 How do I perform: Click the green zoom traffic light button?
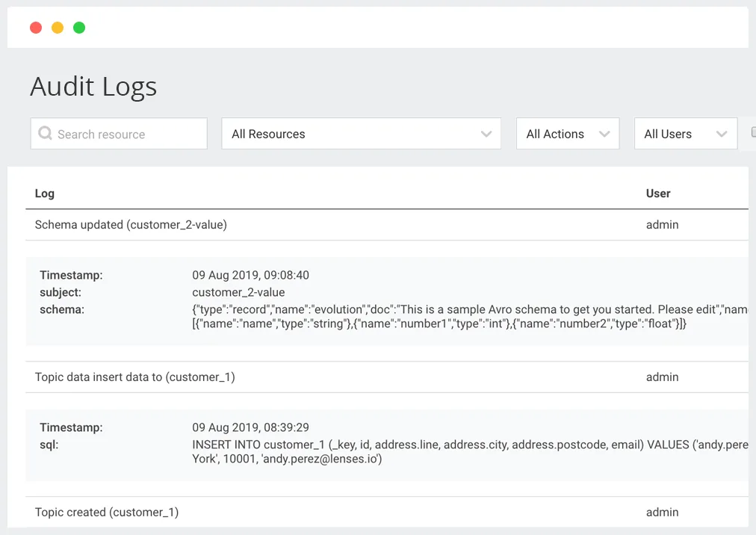[78, 27]
